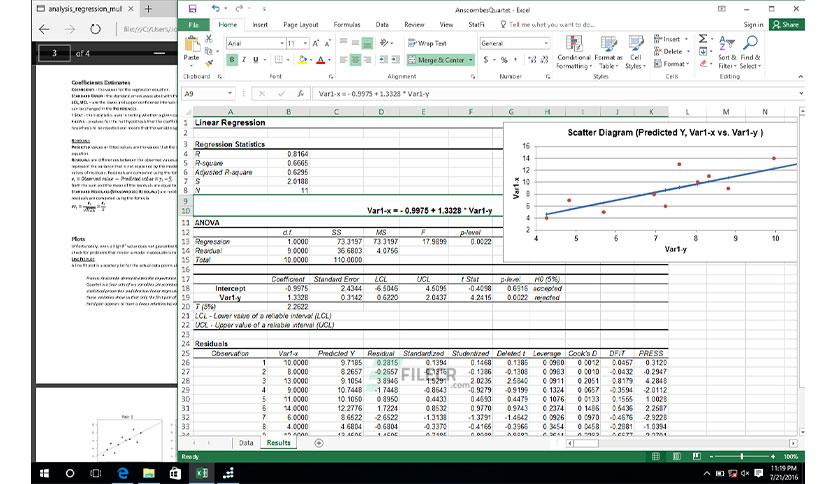Click Sign in link
This screenshot has height=484, width=836.
tap(753, 25)
